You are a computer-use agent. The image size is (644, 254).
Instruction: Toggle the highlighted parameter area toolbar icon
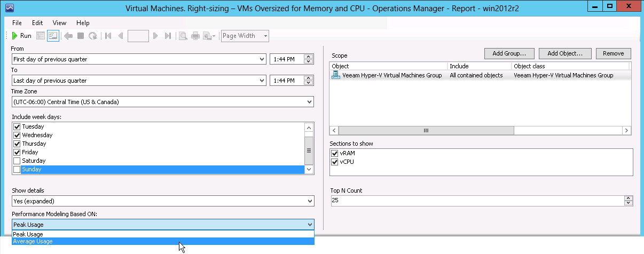coord(52,36)
